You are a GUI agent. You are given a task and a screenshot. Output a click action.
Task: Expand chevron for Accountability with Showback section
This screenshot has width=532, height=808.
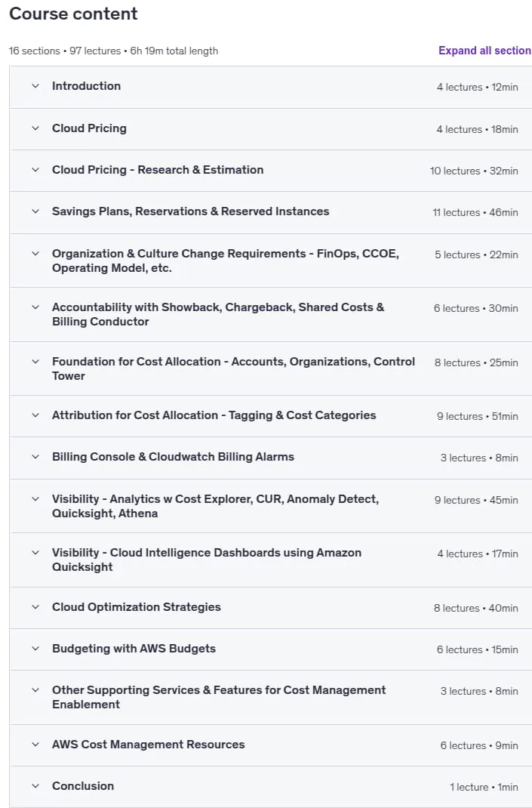point(35,307)
